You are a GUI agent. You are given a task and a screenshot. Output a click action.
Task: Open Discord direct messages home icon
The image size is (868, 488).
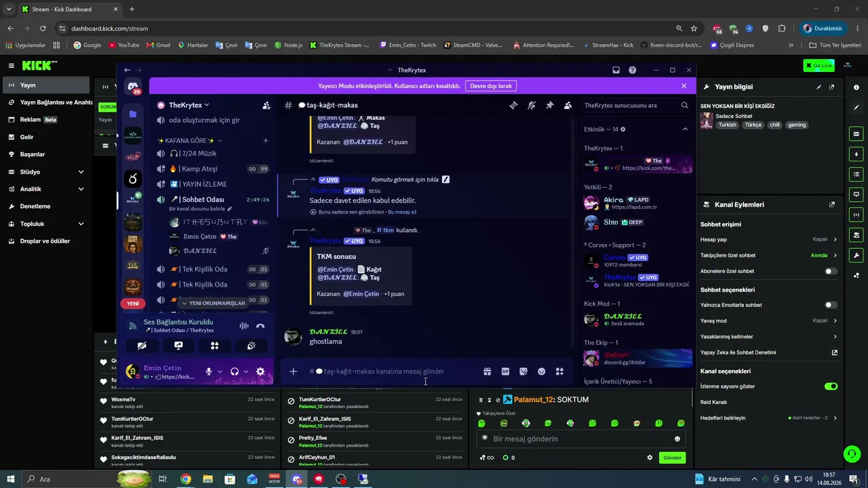coord(133,87)
